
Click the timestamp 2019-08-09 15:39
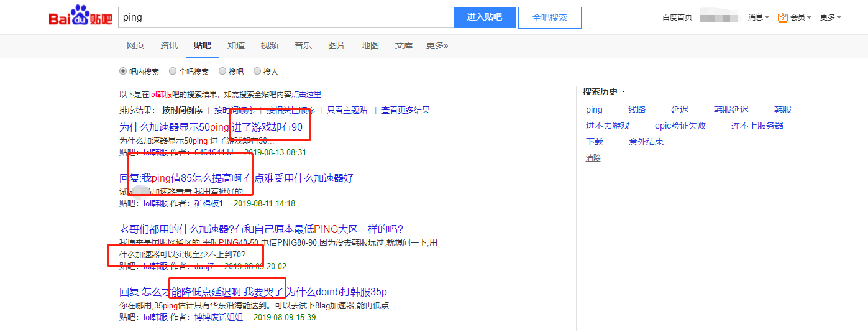tap(285, 318)
